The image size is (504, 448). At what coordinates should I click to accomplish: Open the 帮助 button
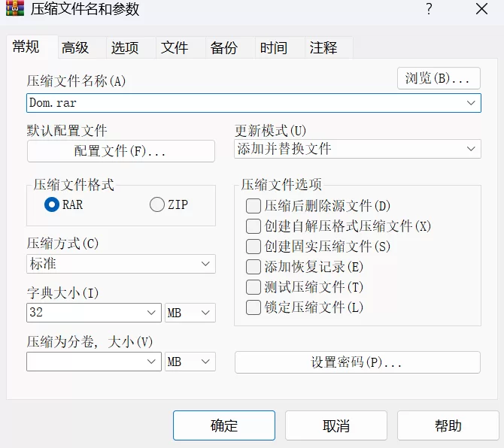click(448, 425)
